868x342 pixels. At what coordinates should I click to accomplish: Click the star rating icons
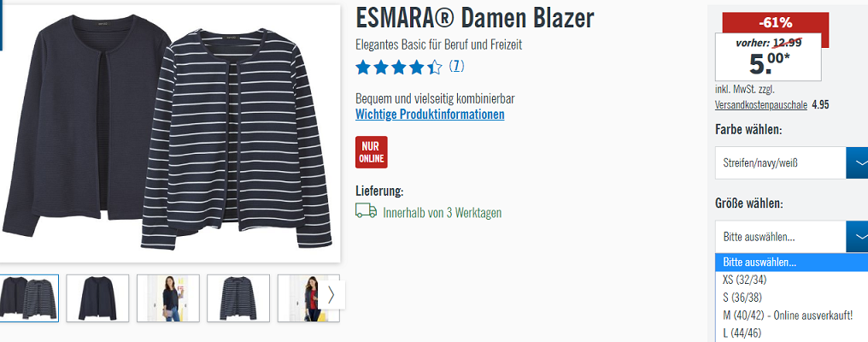(x=399, y=68)
